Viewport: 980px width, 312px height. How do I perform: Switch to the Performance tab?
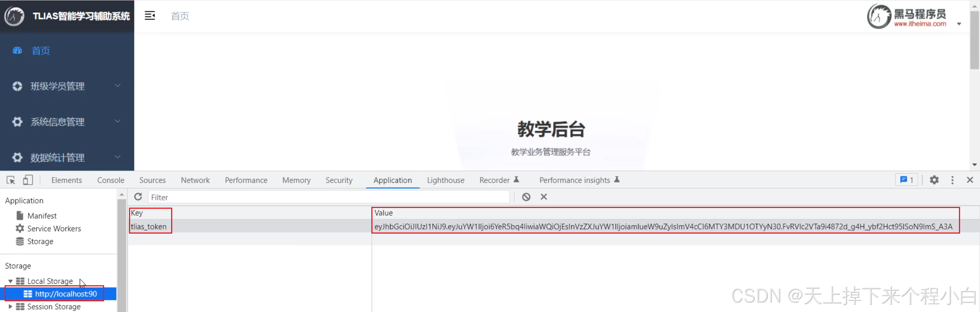tap(246, 180)
